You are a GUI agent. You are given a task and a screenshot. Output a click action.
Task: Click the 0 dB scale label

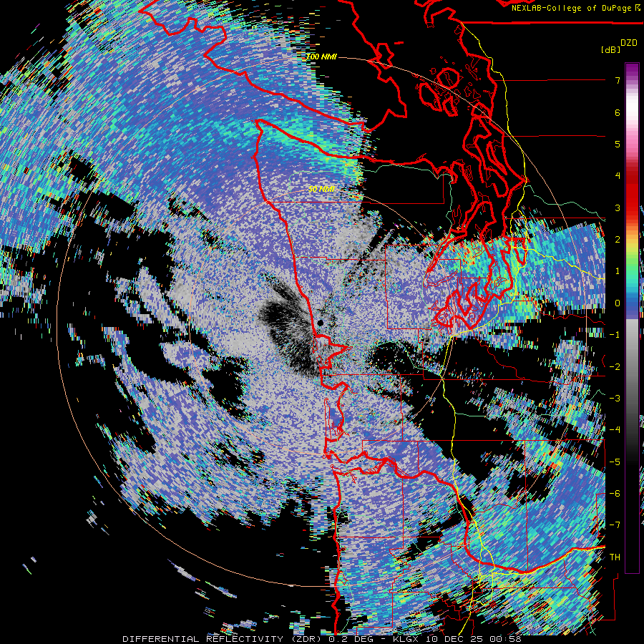(618, 303)
